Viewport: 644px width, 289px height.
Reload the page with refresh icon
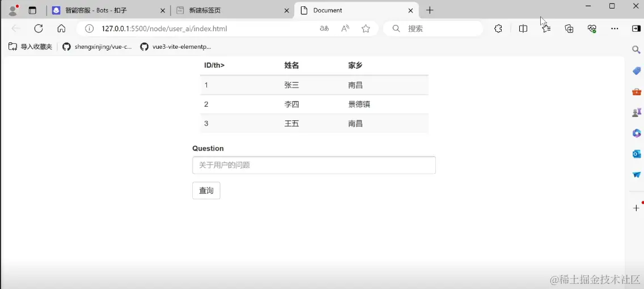pyautogui.click(x=39, y=28)
